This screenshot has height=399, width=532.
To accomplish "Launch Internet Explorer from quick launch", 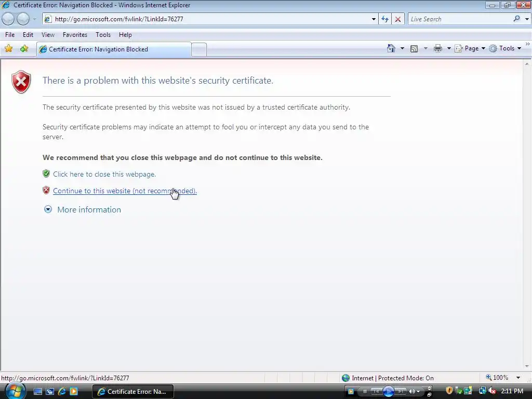I will (x=62, y=392).
